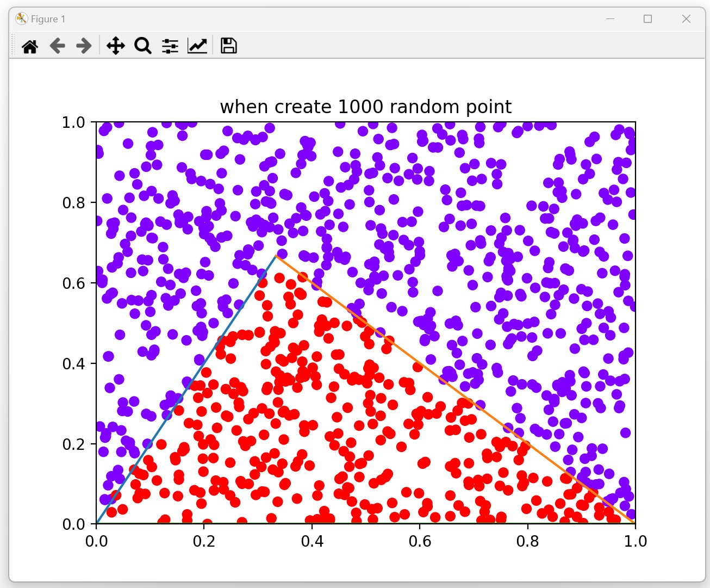Activate the Pan axes tool

tap(115, 46)
